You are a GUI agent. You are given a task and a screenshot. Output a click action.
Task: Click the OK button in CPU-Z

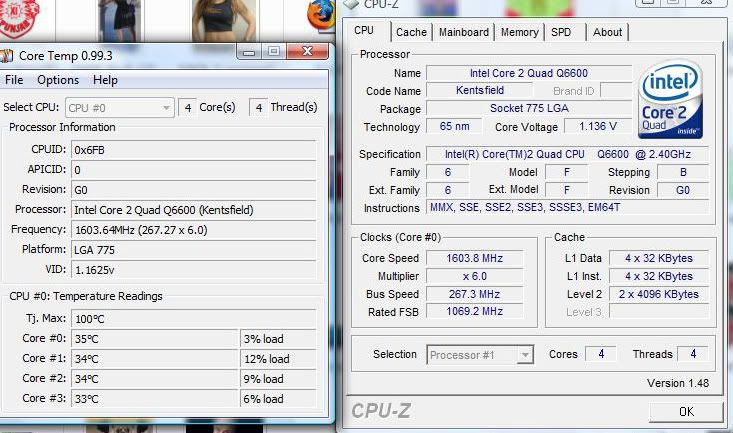point(686,411)
